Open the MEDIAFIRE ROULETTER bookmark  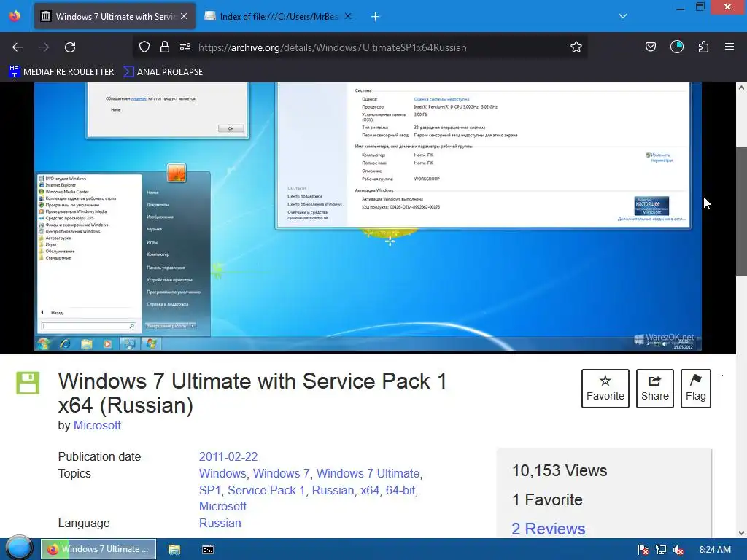pyautogui.click(x=61, y=72)
